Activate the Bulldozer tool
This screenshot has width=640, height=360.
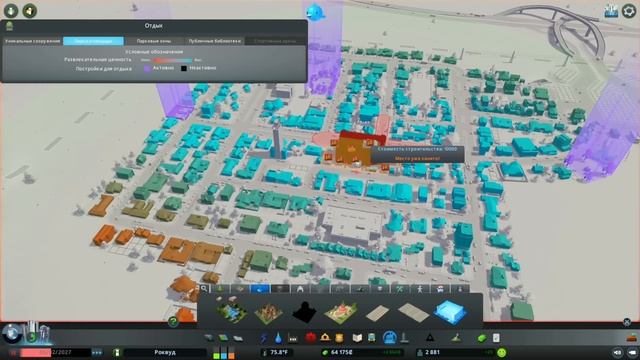(632, 338)
